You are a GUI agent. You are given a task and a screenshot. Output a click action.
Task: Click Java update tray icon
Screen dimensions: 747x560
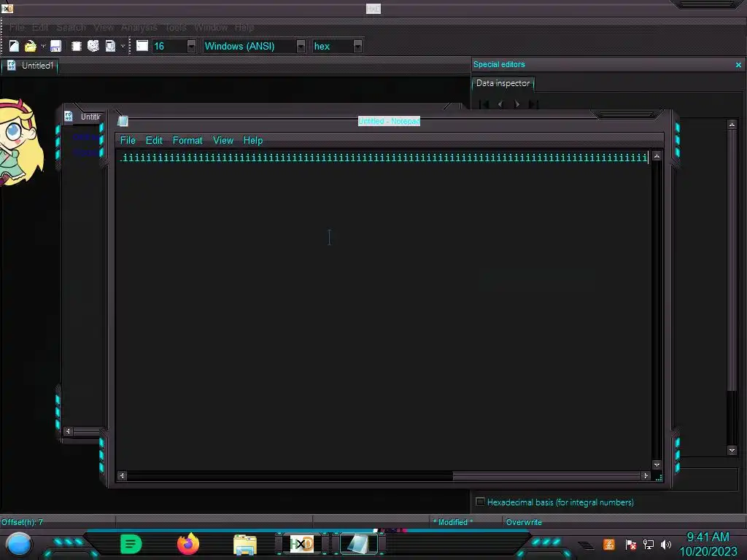pos(609,544)
